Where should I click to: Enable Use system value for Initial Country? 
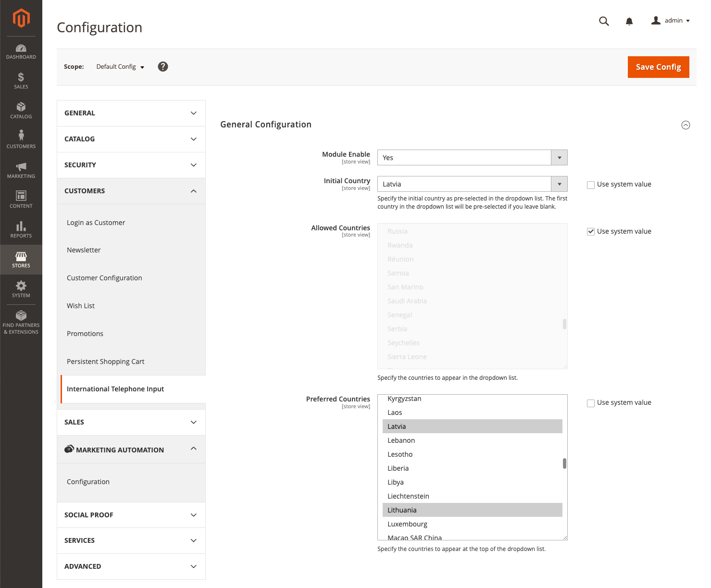(591, 185)
